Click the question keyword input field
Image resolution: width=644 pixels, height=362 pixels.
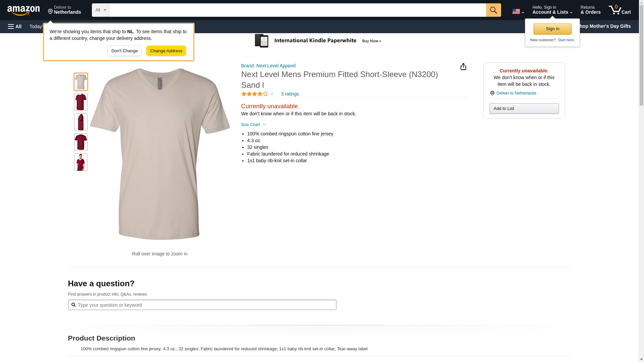(205, 305)
